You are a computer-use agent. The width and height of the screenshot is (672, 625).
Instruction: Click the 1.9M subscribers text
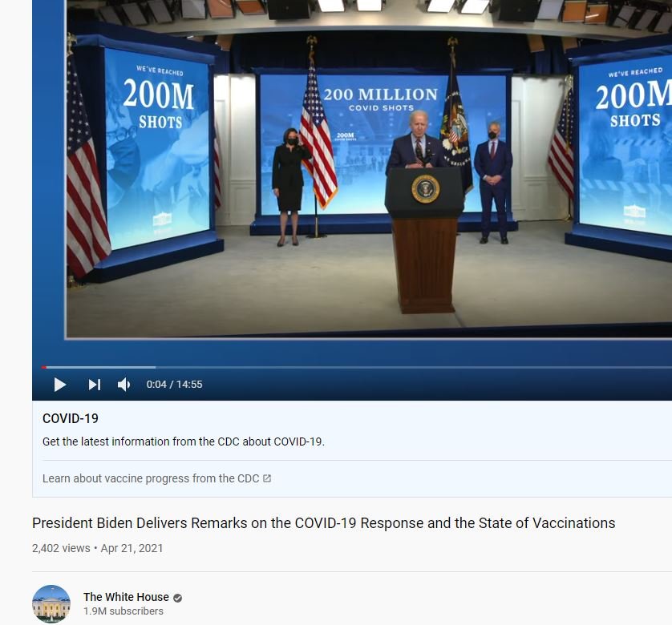pos(123,611)
